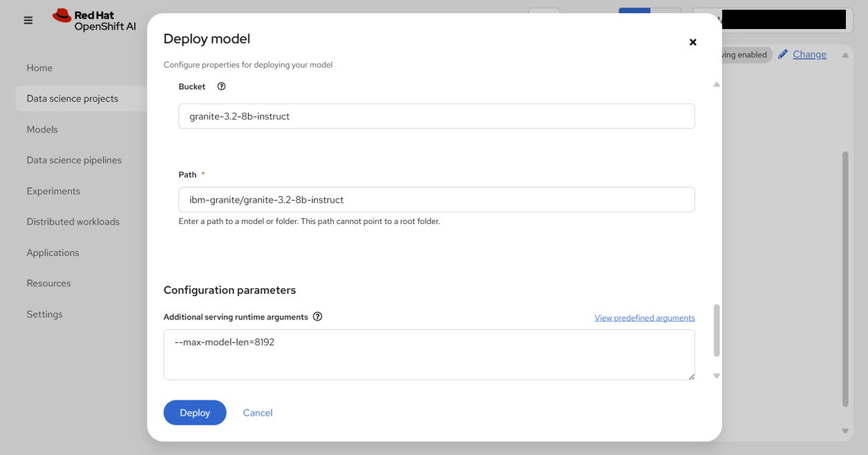The image size is (868, 455).
Task: Click into the Path input field
Action: tap(436, 200)
